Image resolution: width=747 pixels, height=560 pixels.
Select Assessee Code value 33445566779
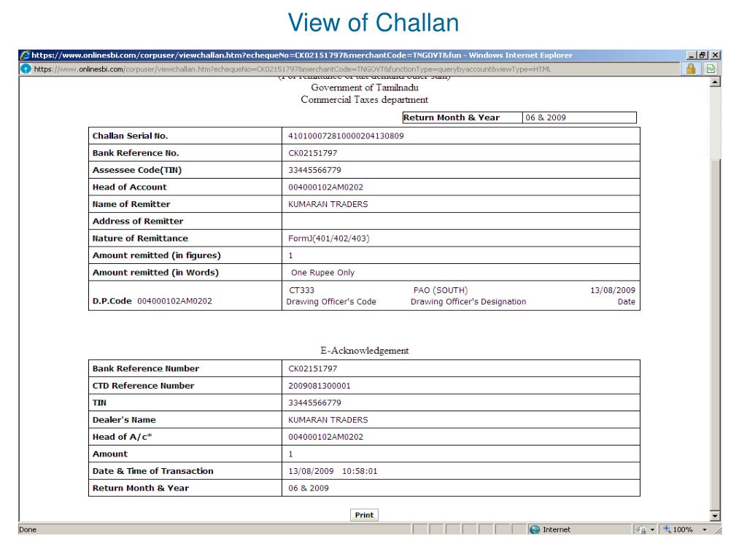[314, 170]
